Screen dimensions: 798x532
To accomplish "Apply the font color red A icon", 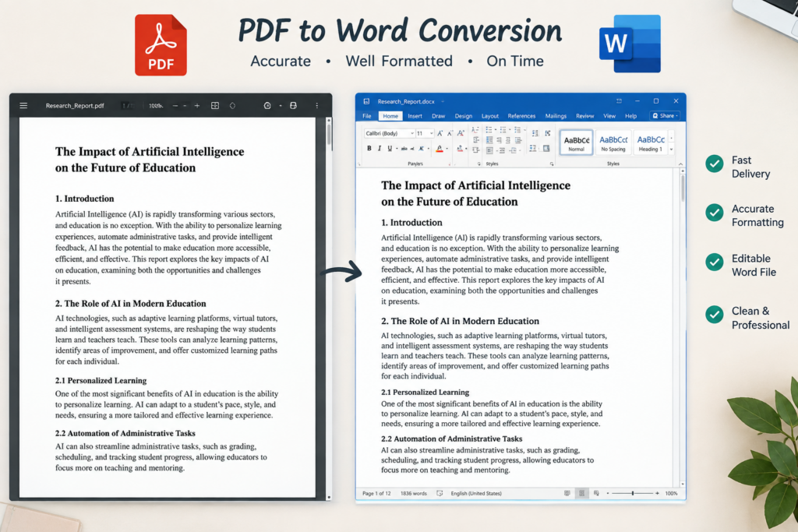I will click(x=440, y=149).
